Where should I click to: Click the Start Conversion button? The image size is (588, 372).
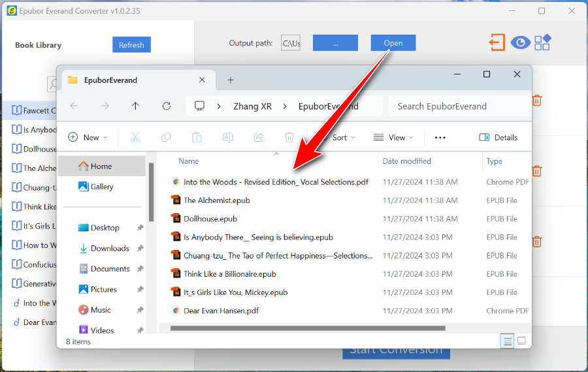(396, 352)
